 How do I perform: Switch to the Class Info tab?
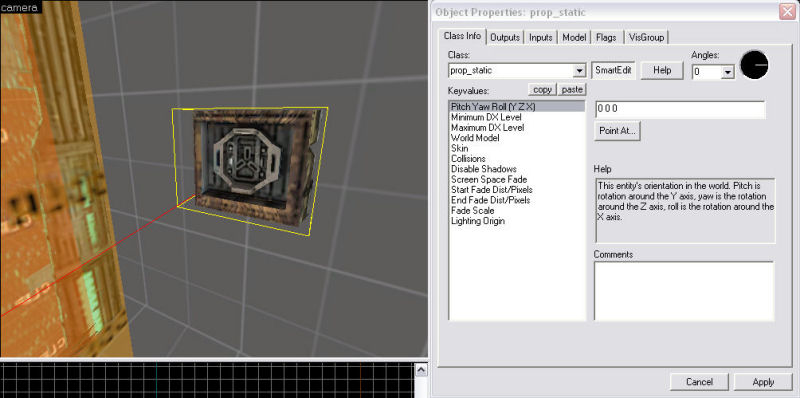click(462, 36)
